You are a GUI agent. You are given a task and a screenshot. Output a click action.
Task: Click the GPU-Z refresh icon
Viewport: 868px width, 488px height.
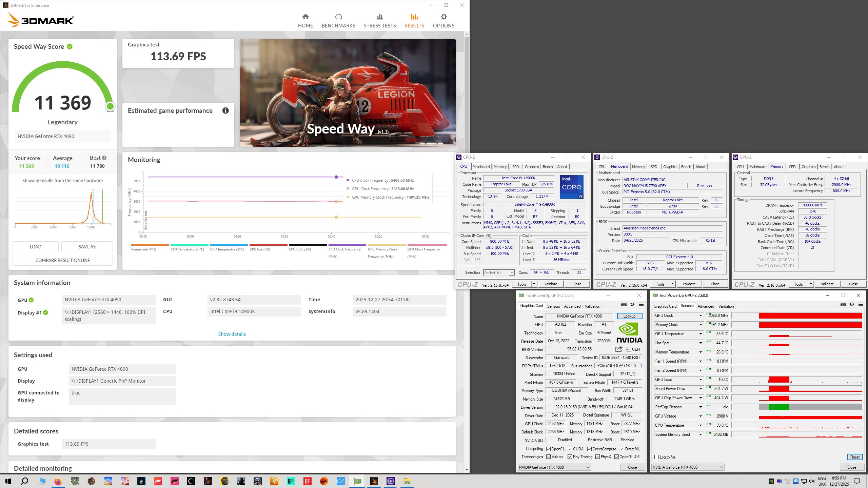(x=632, y=304)
